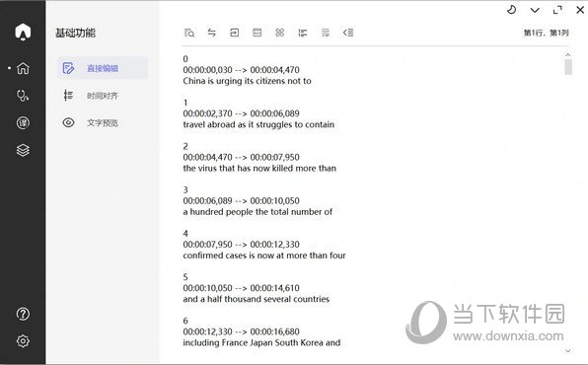The height and width of the screenshot is (365, 588).
Task: Click the timestamp 00:00:04,470 --> 00:00:07,950
Action: click(241, 157)
